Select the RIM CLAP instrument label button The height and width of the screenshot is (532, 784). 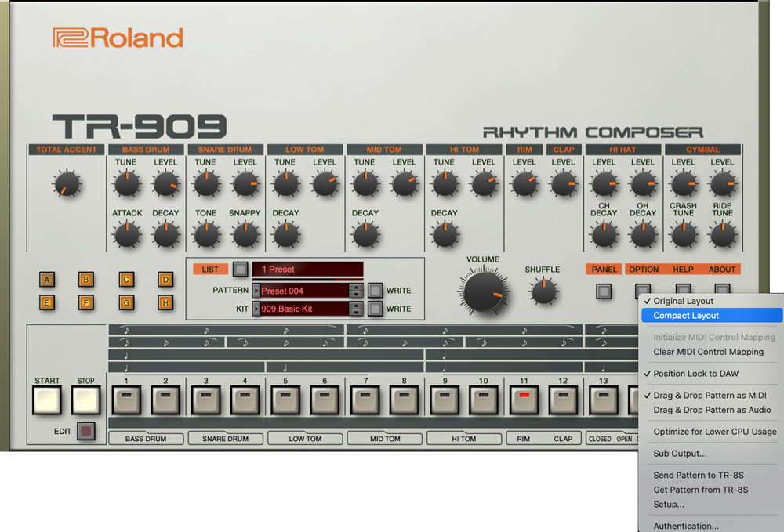[x=543, y=439]
